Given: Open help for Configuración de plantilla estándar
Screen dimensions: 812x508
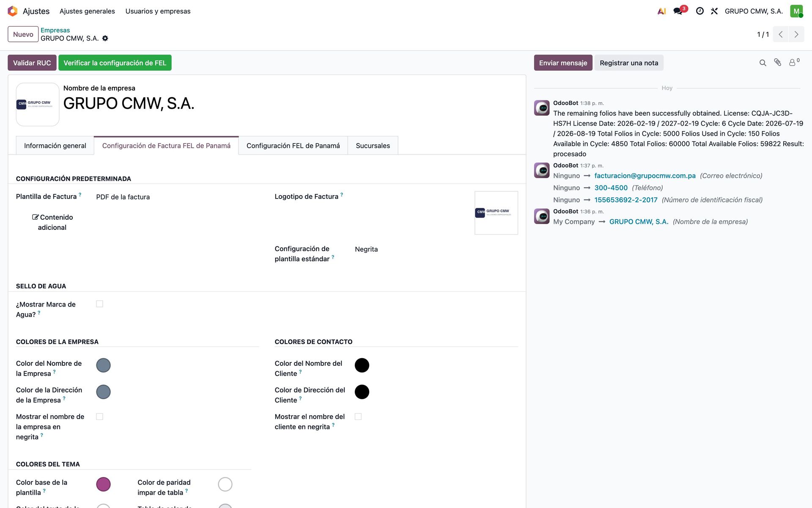Looking at the screenshot, I should [x=333, y=257].
